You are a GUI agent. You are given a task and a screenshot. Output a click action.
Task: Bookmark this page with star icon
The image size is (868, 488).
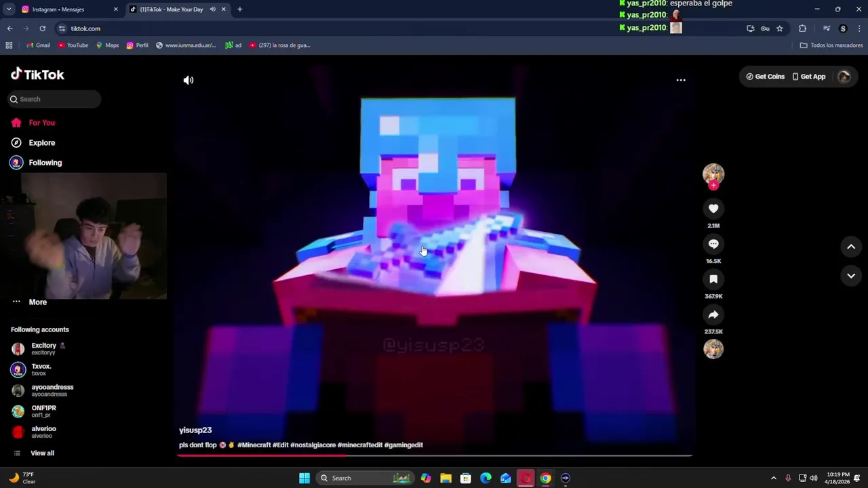coord(780,28)
